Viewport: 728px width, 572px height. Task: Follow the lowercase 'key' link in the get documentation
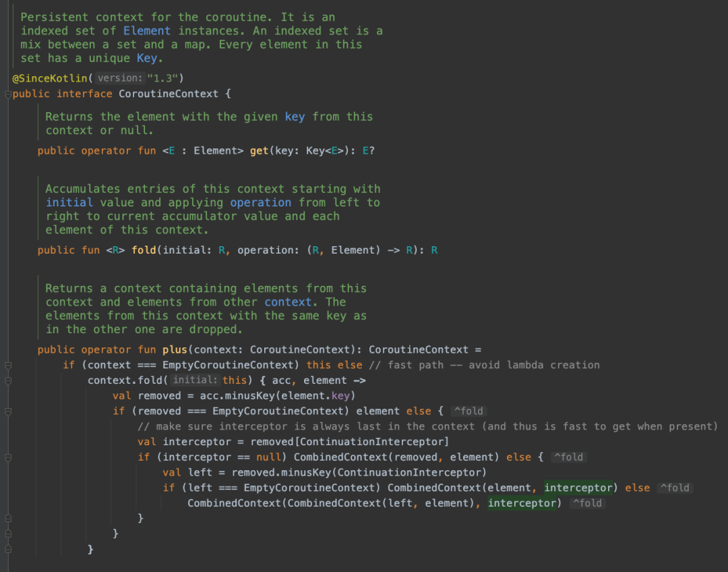[295, 117]
